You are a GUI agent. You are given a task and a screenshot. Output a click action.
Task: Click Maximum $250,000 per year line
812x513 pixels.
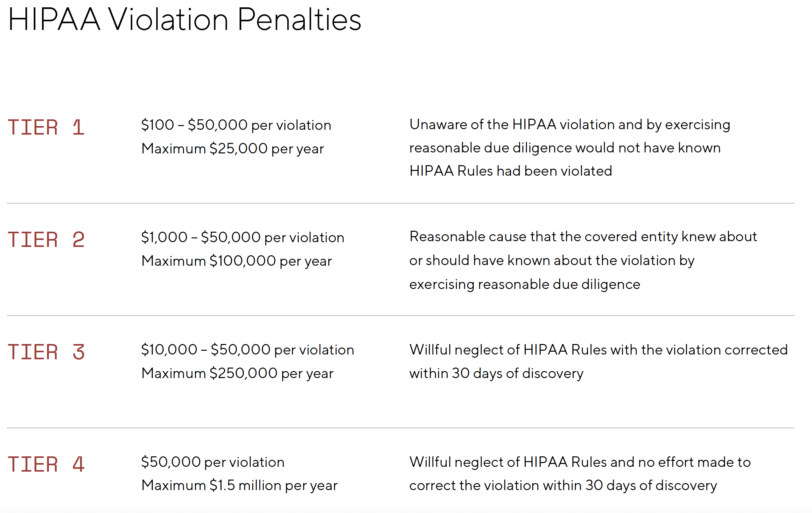(237, 373)
